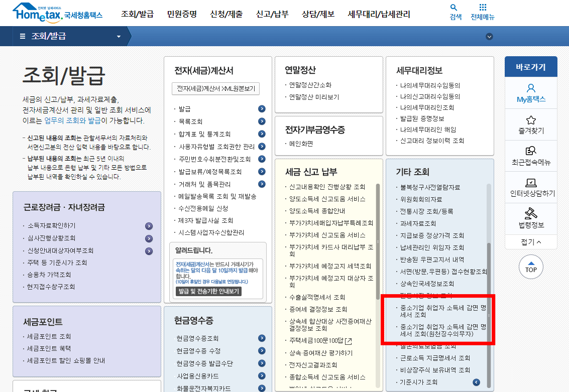Open the chevron on the right of blue bar
569x392 pixels.
[489, 36]
